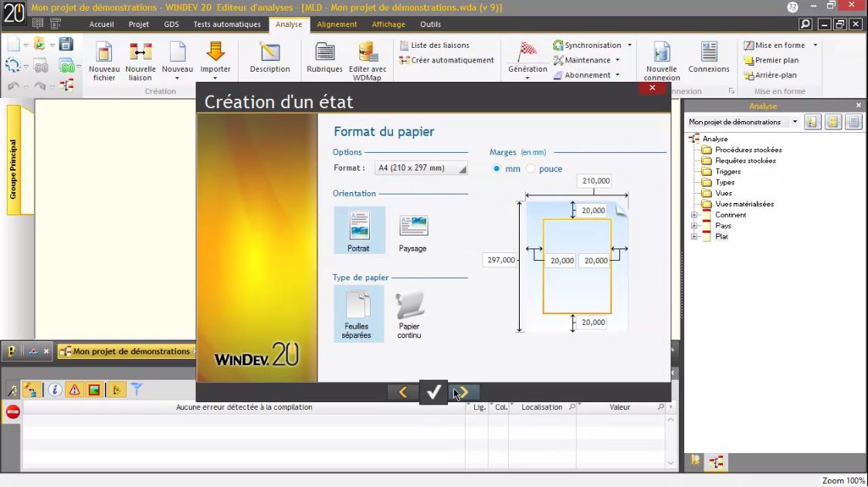
Task: Validate the wizard with the checkmark button
Action: [433, 392]
